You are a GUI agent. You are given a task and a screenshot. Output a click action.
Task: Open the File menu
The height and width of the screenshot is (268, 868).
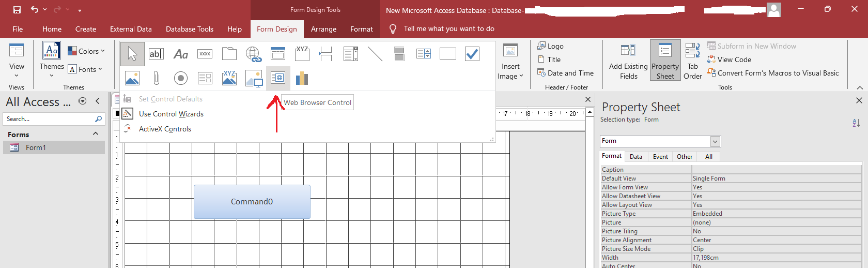tap(18, 29)
